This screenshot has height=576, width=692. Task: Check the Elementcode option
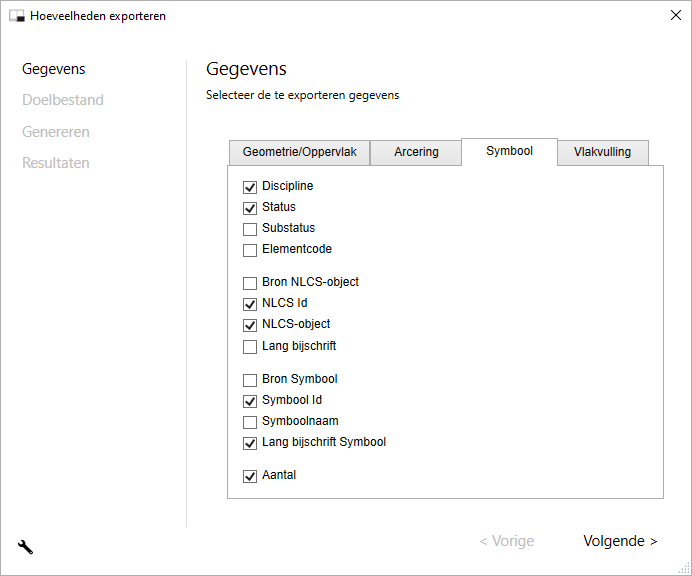pyautogui.click(x=250, y=250)
